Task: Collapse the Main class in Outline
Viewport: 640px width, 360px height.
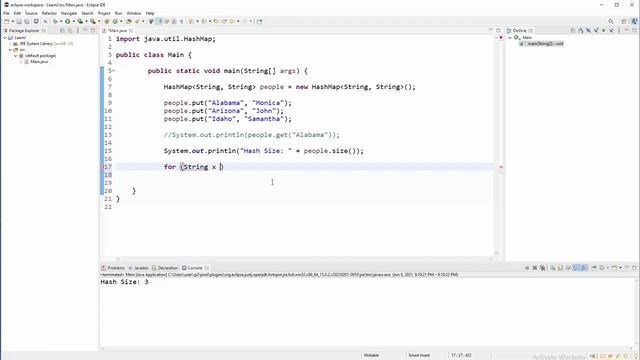Action: point(510,38)
